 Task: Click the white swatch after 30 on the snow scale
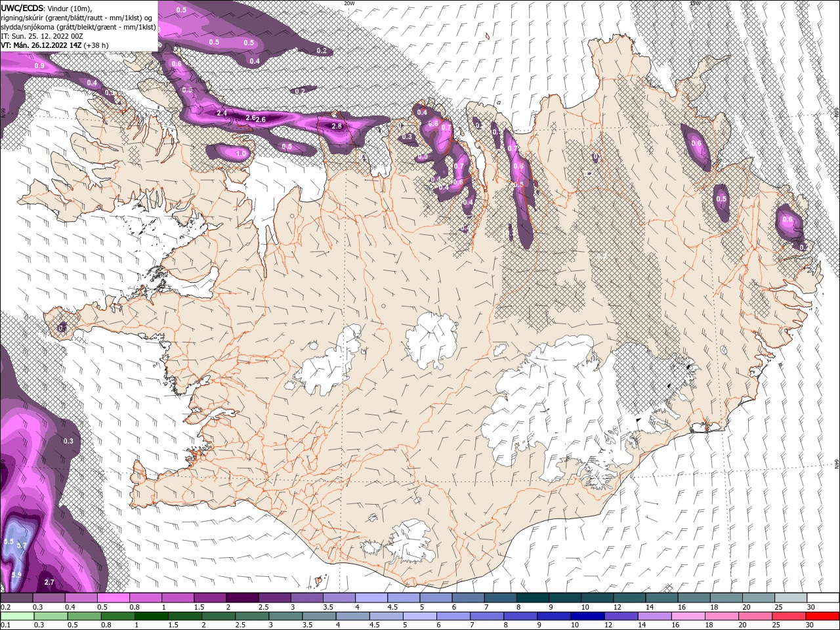tap(824, 598)
